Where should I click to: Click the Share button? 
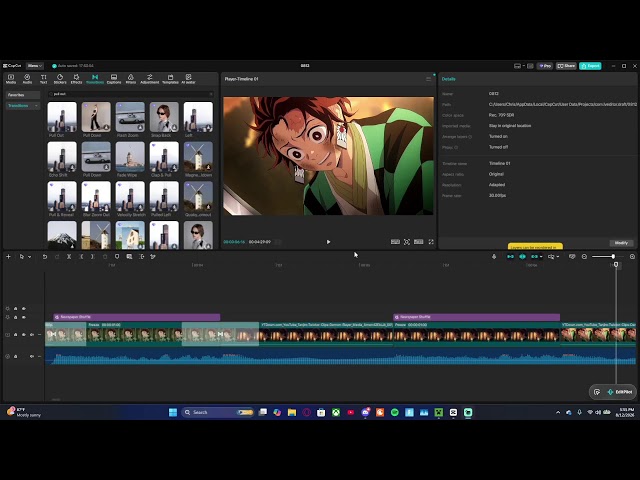click(566, 66)
